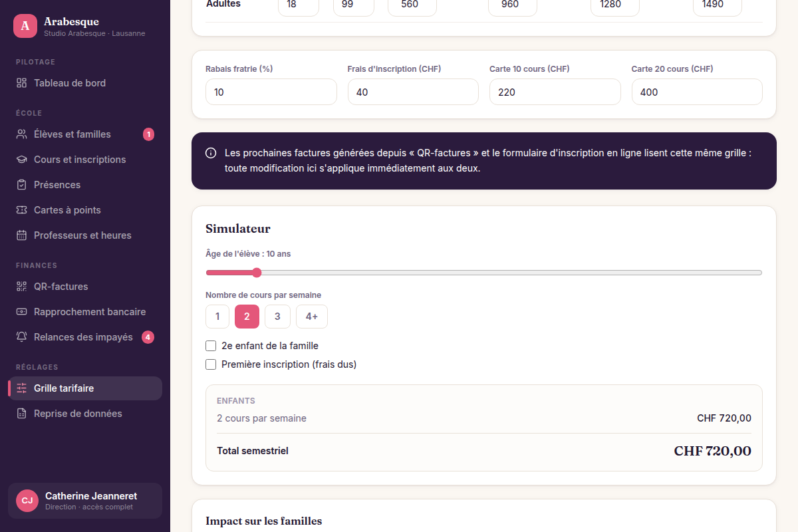Click the Rapprochement bancaire banknote icon

[21, 312]
